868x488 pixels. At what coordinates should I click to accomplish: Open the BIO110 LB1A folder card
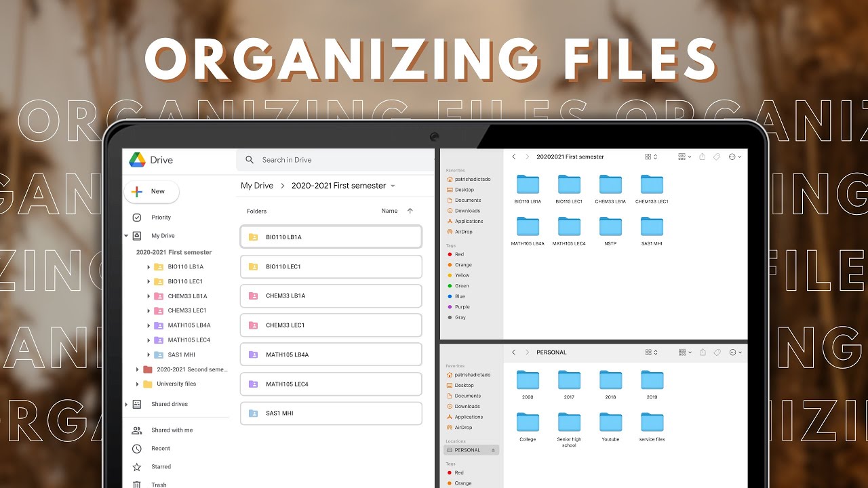pyautogui.click(x=331, y=237)
